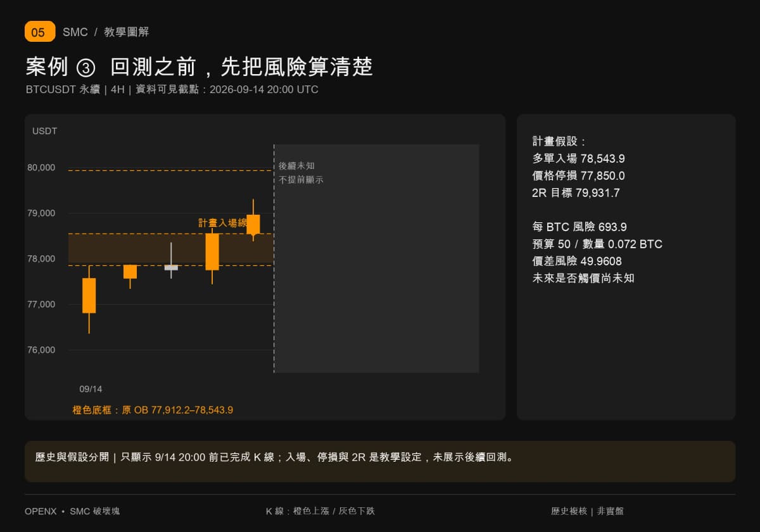
Task: Click the subtitle BTCUSDT 永續 | 4H line
Action: pyautogui.click(x=172, y=90)
